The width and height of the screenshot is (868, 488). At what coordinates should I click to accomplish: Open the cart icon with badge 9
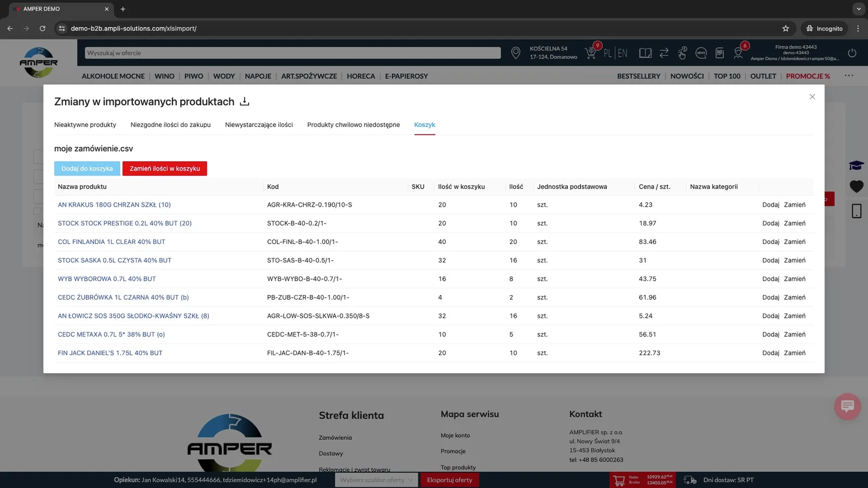pyautogui.click(x=591, y=53)
